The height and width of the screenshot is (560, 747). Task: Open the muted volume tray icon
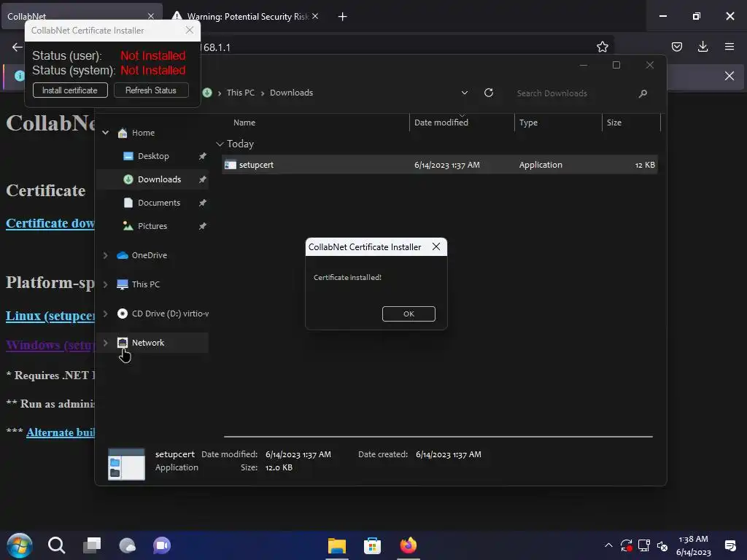(662, 545)
